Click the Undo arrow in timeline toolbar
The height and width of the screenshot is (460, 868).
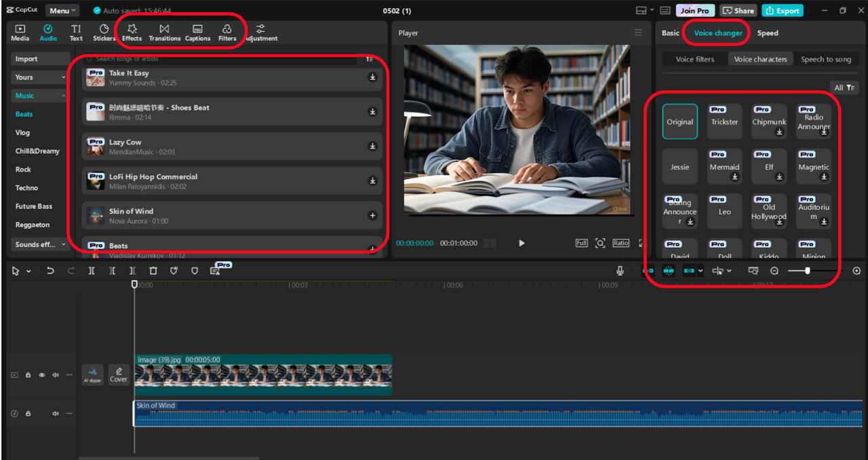tap(50, 271)
